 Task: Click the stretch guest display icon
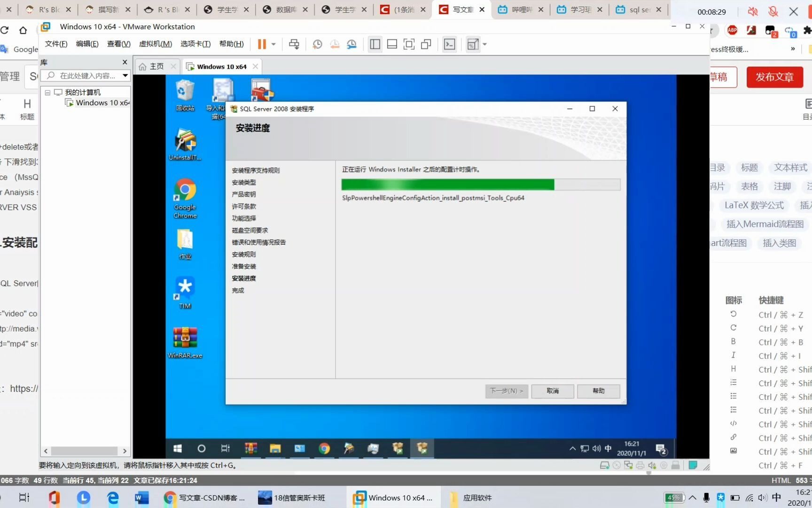473,44
